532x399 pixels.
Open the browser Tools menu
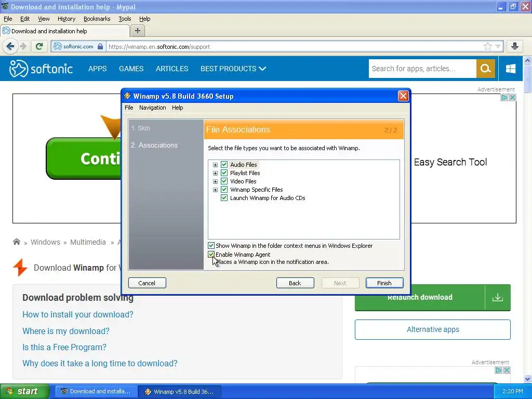125,19
